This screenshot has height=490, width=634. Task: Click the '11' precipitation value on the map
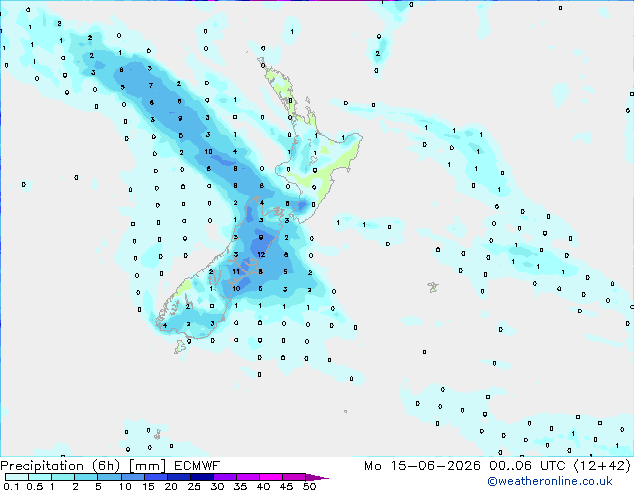click(x=236, y=272)
